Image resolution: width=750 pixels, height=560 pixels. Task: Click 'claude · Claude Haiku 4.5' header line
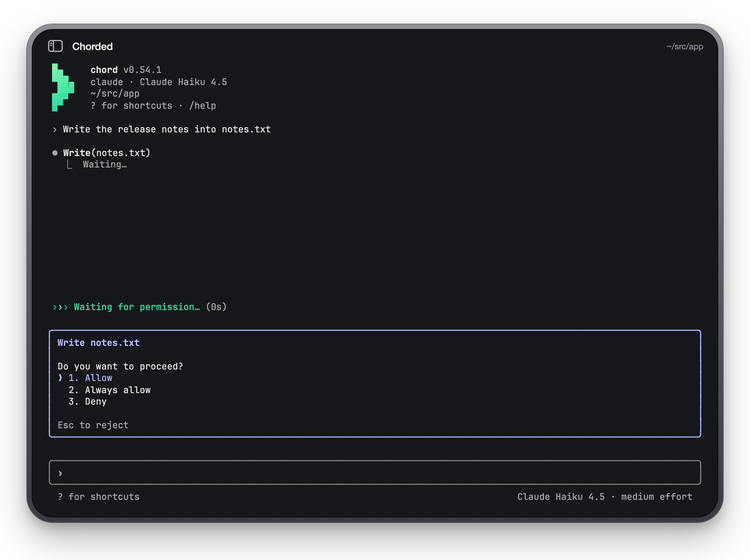[159, 82]
